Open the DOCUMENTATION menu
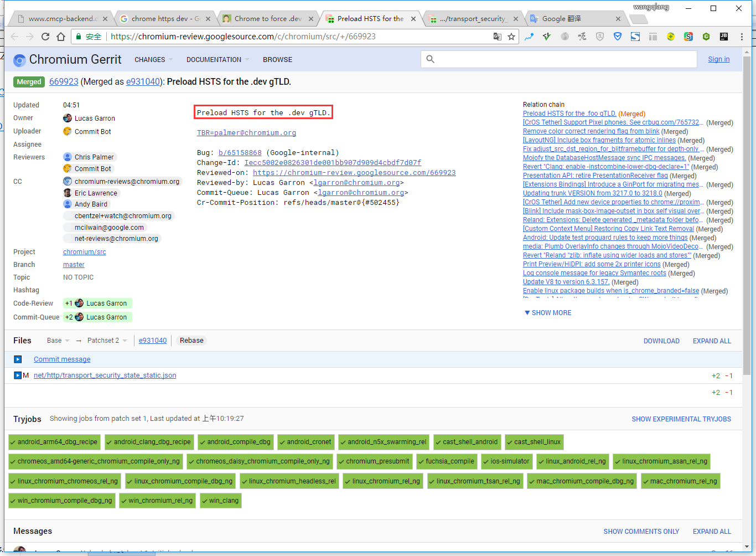Viewport: 756px width, 556px height. coord(218,60)
